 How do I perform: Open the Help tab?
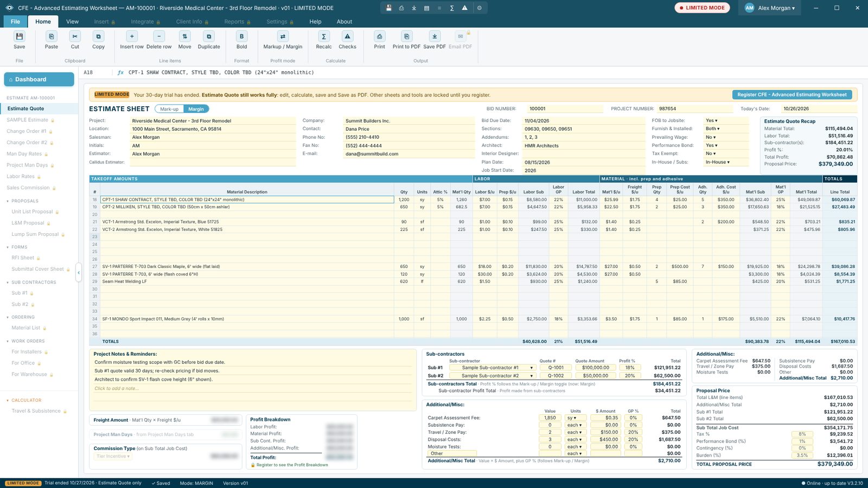point(315,22)
